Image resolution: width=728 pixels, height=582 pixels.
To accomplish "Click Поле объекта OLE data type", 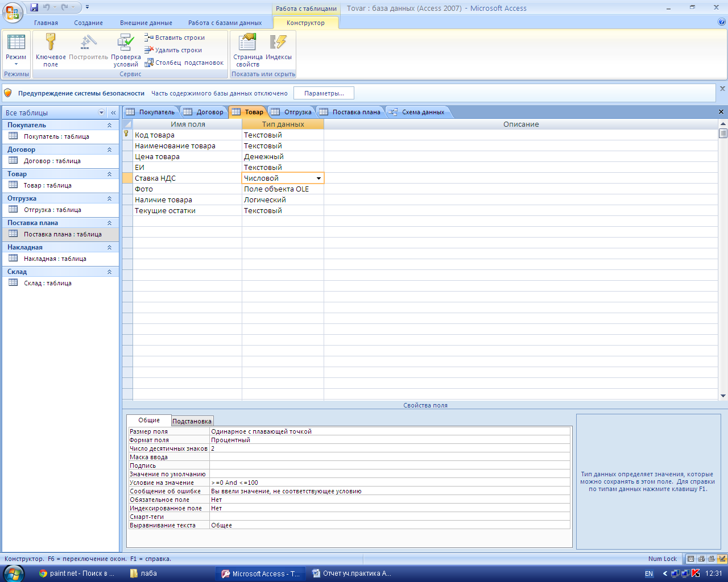I will pyautogui.click(x=283, y=189).
